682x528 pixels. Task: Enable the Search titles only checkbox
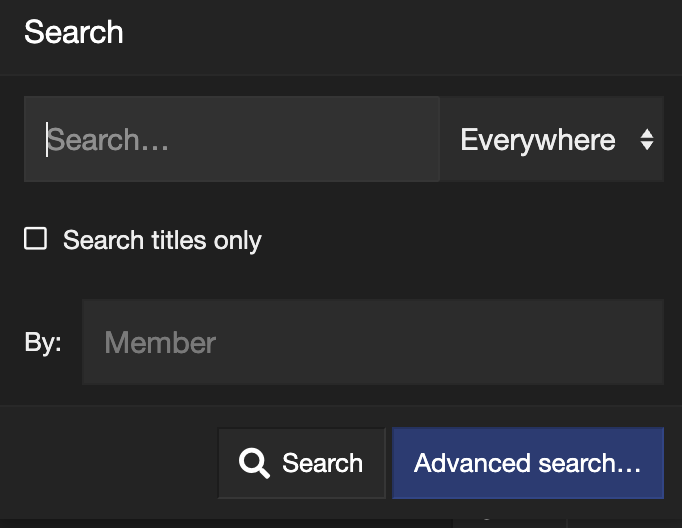point(36,239)
